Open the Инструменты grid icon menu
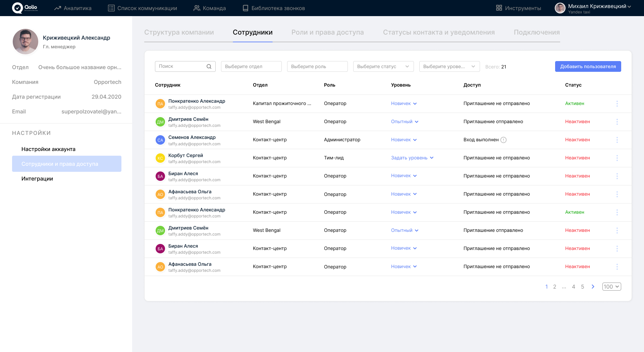This screenshot has width=644, height=352. click(499, 8)
